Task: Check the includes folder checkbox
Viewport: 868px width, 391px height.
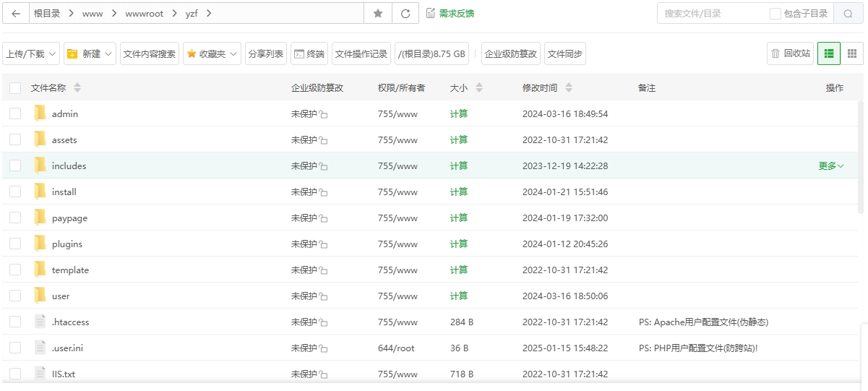Action: pos(15,166)
